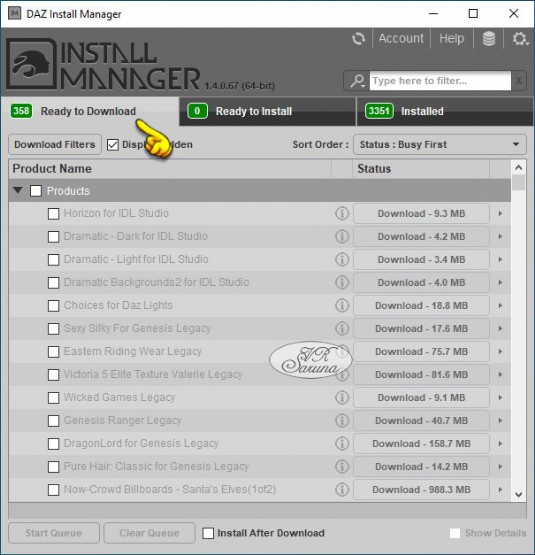
Task: Show info for Wicked Games Legacy
Action: (342, 397)
